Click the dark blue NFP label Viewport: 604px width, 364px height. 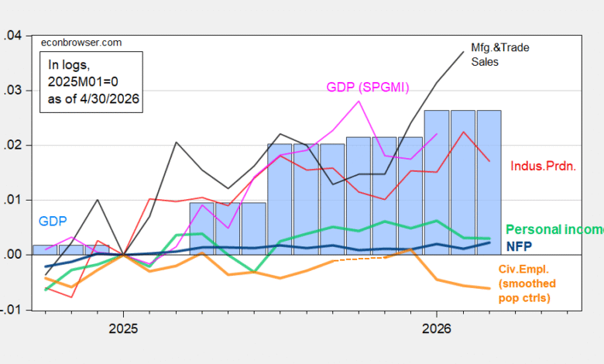click(519, 246)
